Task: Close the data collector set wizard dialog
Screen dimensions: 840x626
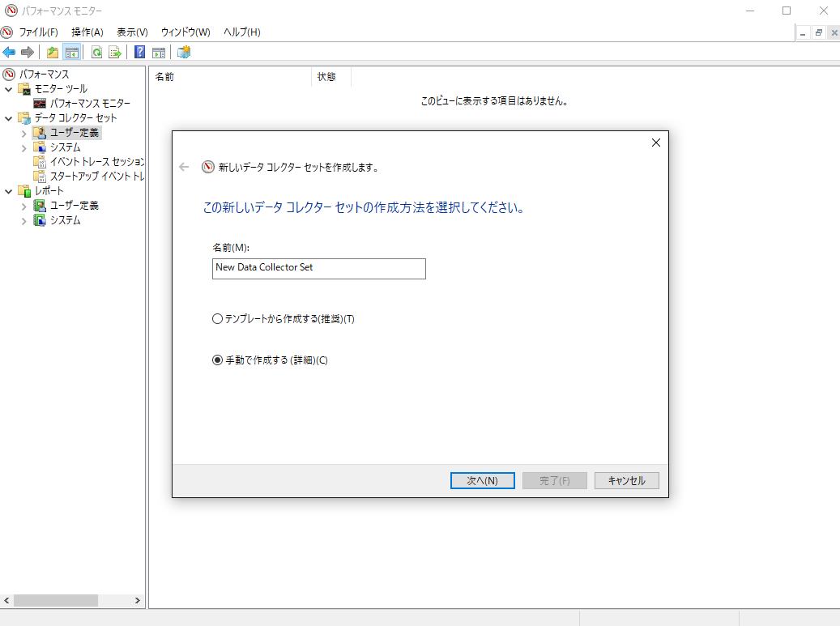Action: coord(655,143)
